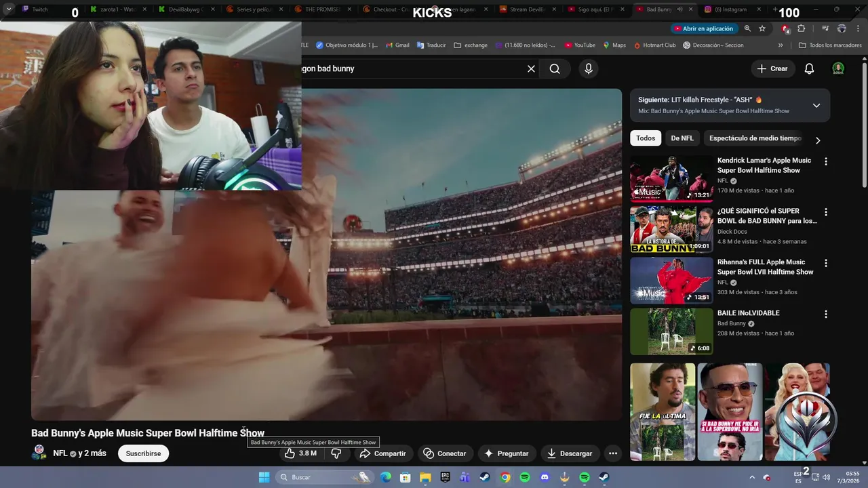868x488 pixels.
Task: Open options for Kendrick Lamar's video
Action: 826,161
